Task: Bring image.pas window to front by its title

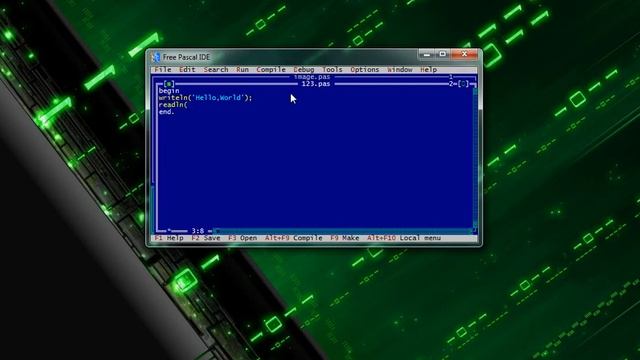Action: tap(312, 77)
